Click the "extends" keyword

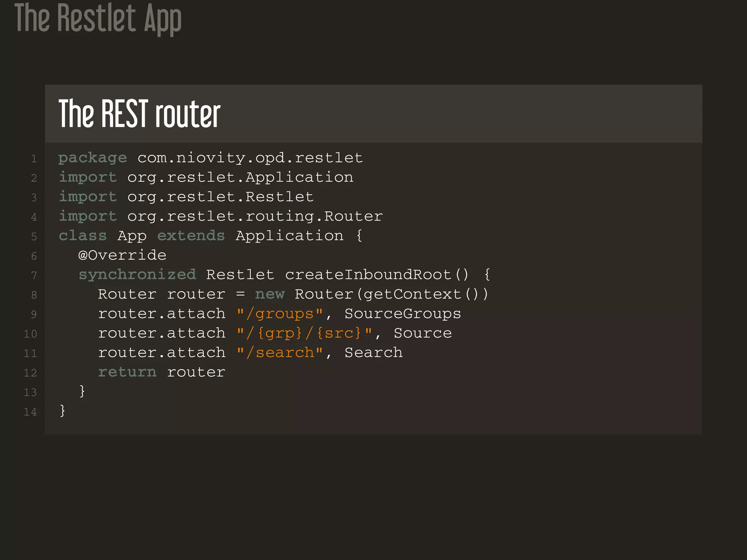click(191, 236)
